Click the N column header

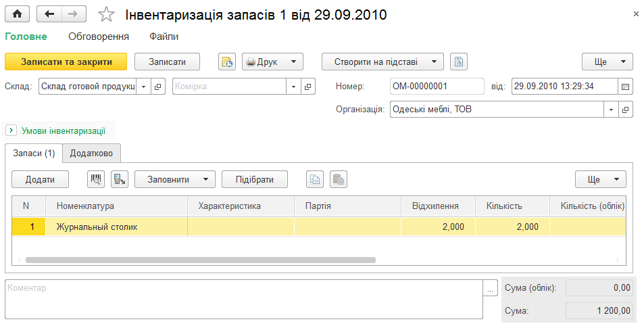tap(29, 206)
